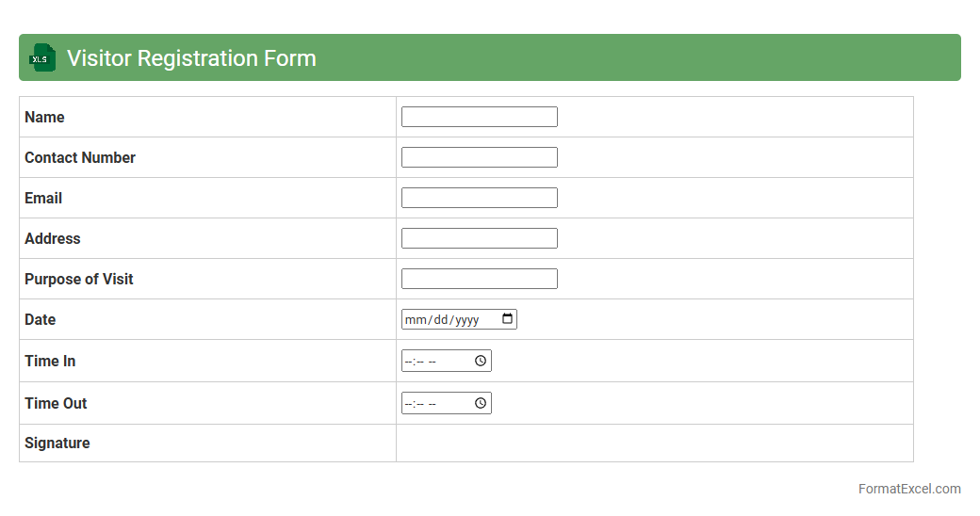
Task: Click into the Name text field
Action: [x=479, y=117]
